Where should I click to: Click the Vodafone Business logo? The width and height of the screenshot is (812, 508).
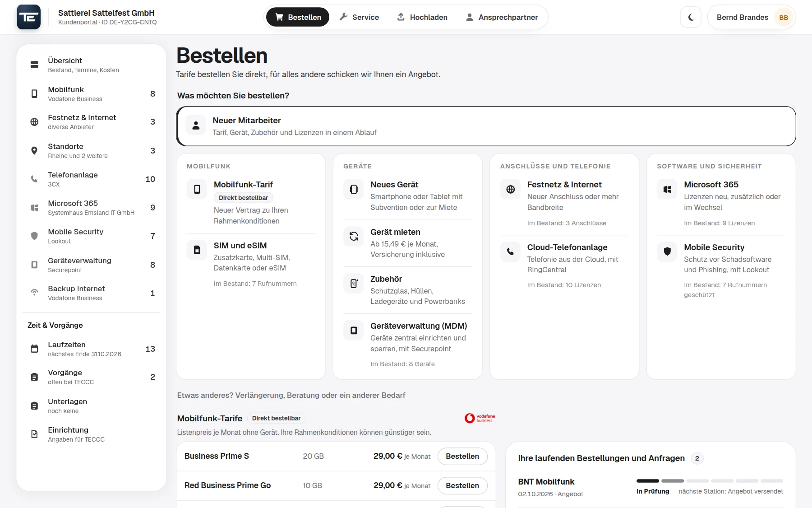pyautogui.click(x=480, y=418)
